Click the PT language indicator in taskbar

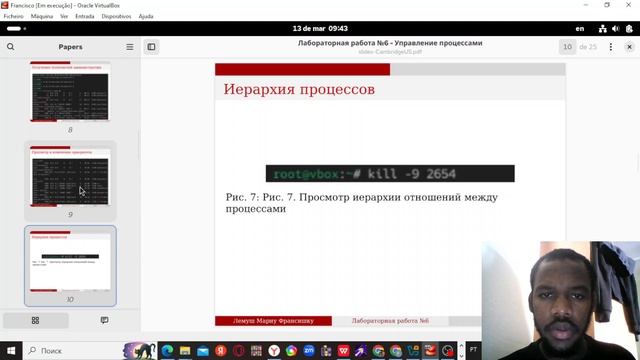[x=473, y=350]
